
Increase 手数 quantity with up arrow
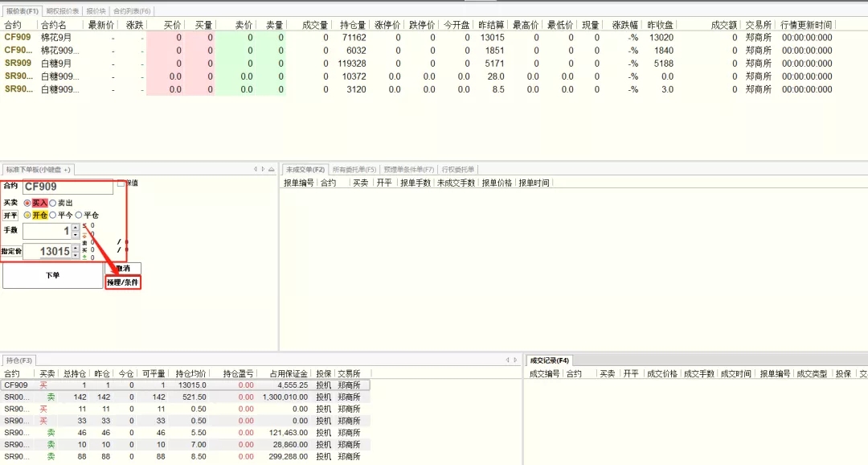[76, 228]
